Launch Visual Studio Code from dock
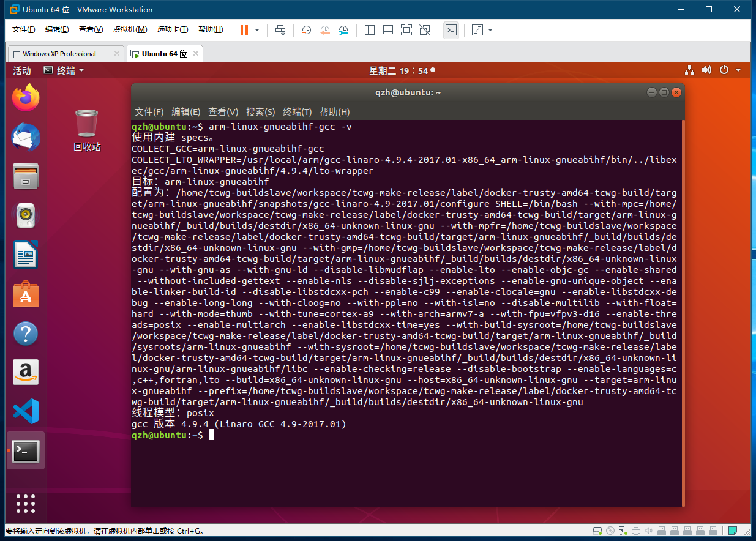Image resolution: width=756 pixels, height=541 pixels. [26, 411]
